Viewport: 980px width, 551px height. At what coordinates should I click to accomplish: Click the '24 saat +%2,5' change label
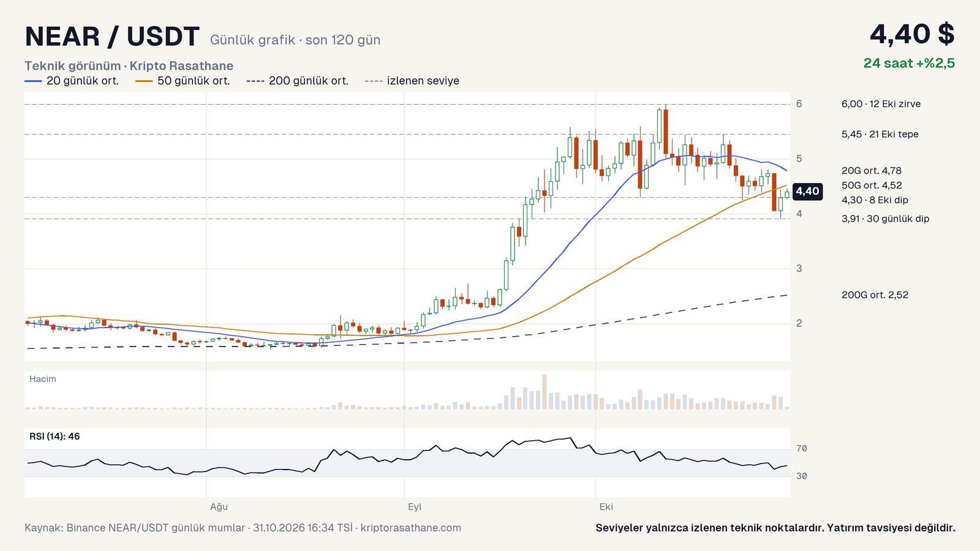[909, 63]
